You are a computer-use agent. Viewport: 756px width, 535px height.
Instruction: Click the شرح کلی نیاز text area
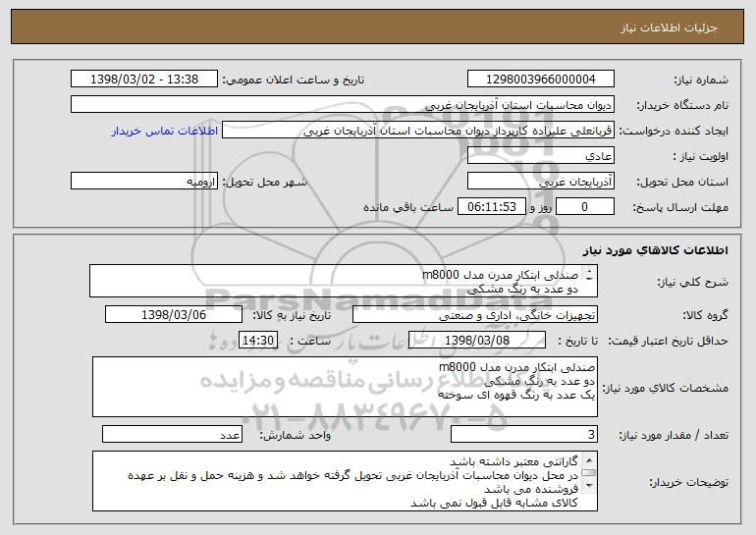click(x=344, y=281)
